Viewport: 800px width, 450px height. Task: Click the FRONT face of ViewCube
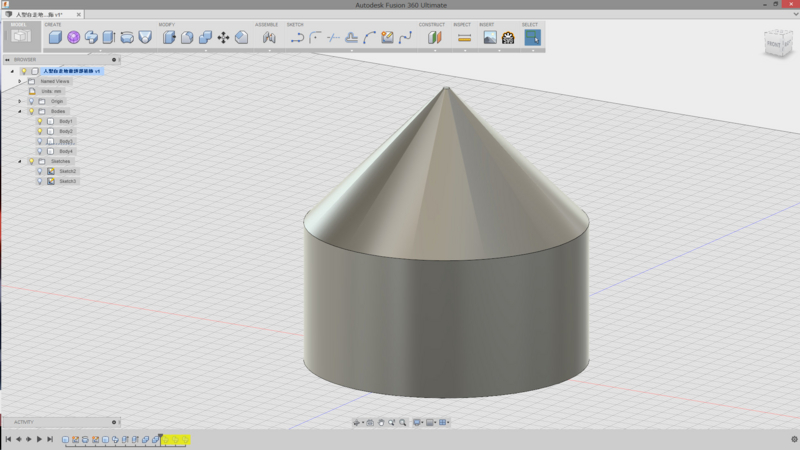(773, 44)
